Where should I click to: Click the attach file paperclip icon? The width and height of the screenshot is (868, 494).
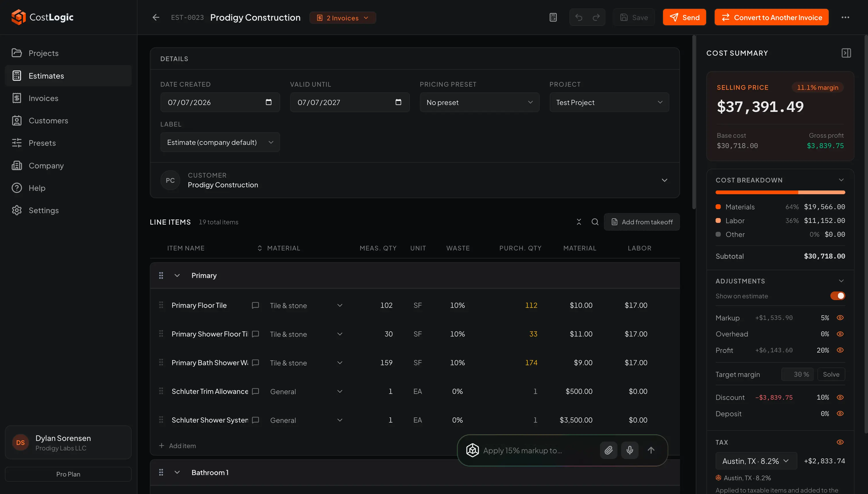coord(608,450)
